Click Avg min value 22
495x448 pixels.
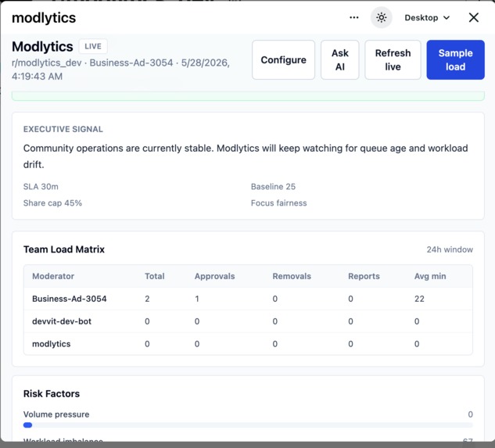pos(419,299)
